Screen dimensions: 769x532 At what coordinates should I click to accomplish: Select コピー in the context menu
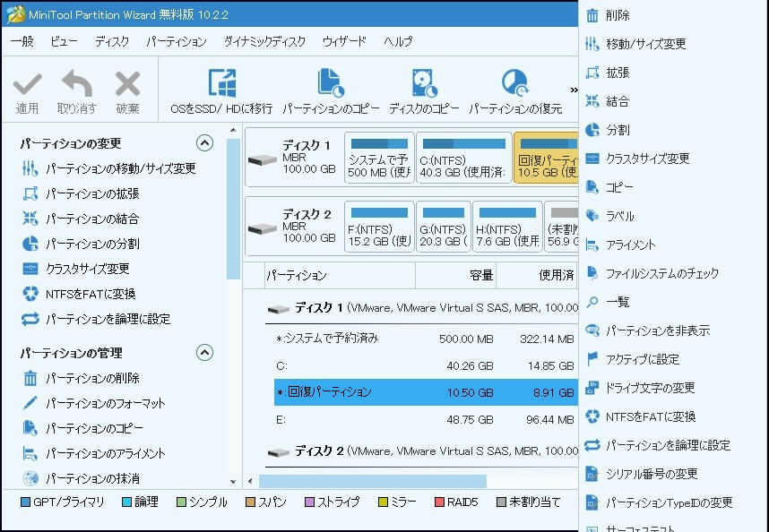pos(609,187)
